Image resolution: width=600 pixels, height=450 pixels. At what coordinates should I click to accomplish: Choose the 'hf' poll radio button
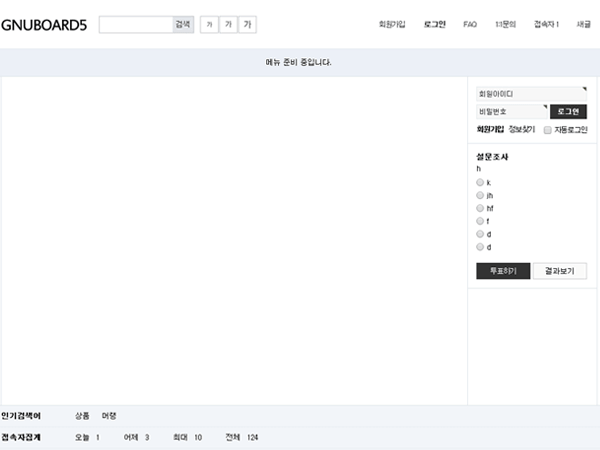tap(480, 208)
